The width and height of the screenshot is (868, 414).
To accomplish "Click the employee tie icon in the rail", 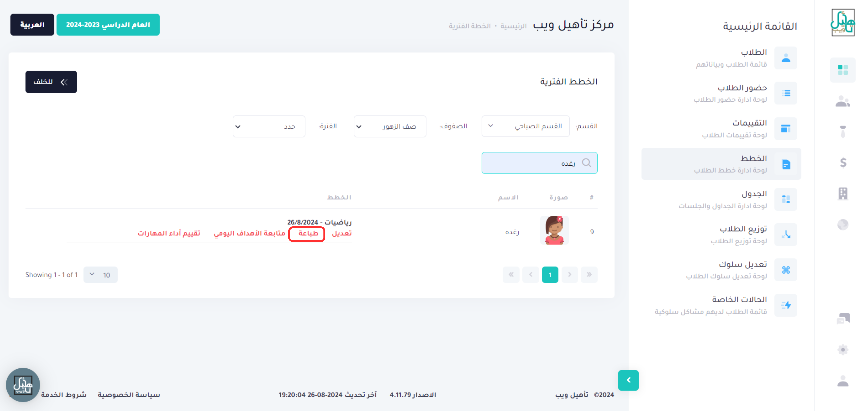I will tap(843, 132).
